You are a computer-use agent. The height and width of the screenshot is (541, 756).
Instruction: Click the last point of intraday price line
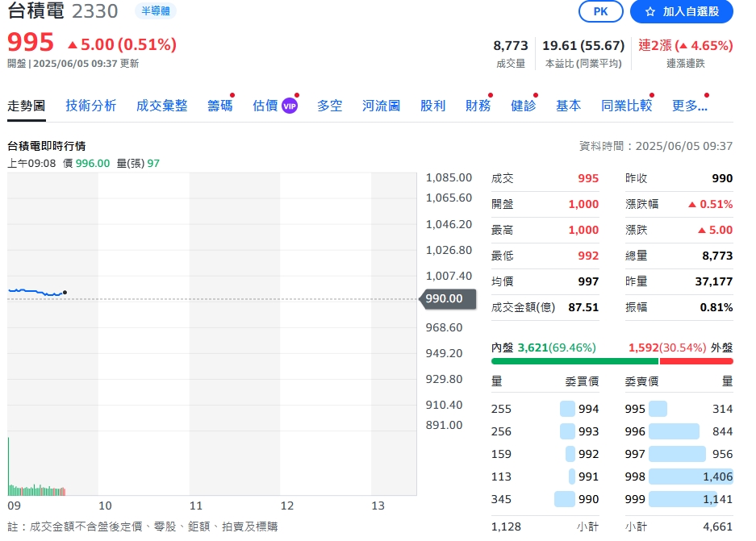pos(65,293)
